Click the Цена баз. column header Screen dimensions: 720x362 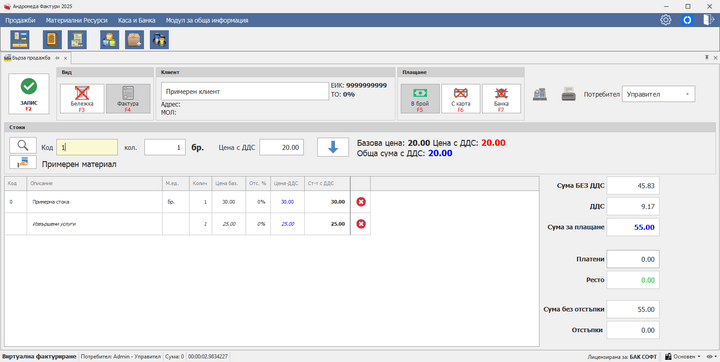pyautogui.click(x=228, y=183)
